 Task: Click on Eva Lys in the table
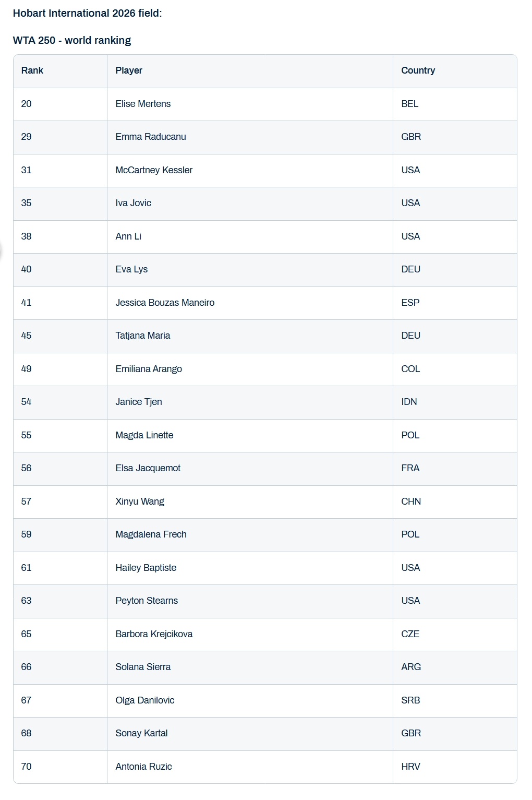tap(131, 269)
